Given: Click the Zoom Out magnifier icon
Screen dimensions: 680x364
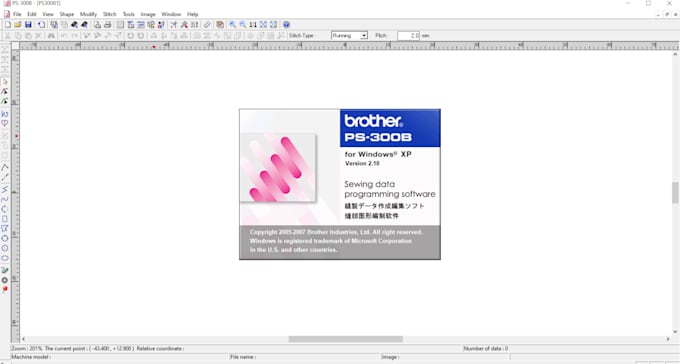Looking at the screenshot, I should (x=243, y=25).
